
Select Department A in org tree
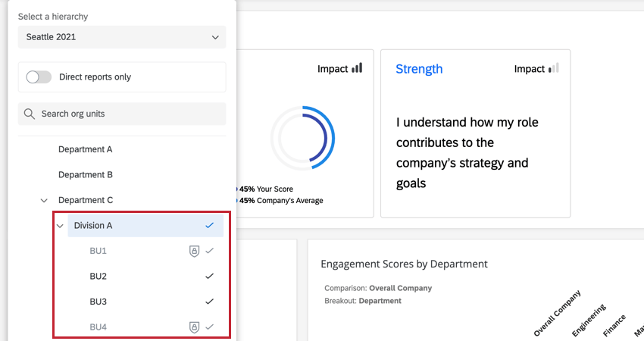tap(86, 149)
